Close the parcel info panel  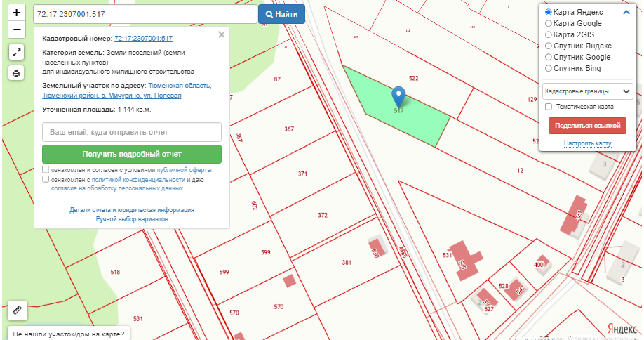(x=222, y=34)
